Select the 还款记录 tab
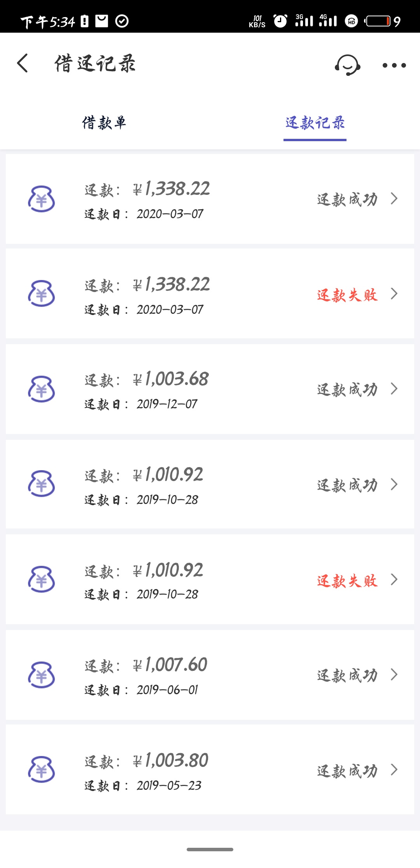Screen dimensions: 420x868 click(x=315, y=123)
